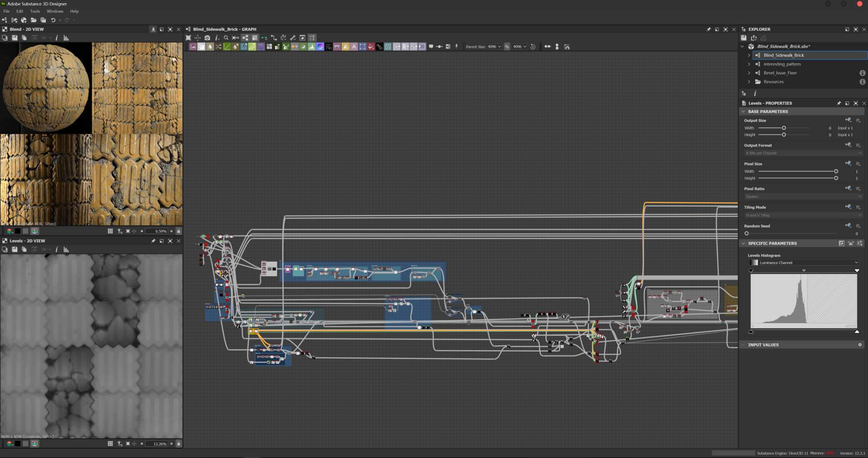
Task: Open the Windows menu
Action: click(55, 11)
